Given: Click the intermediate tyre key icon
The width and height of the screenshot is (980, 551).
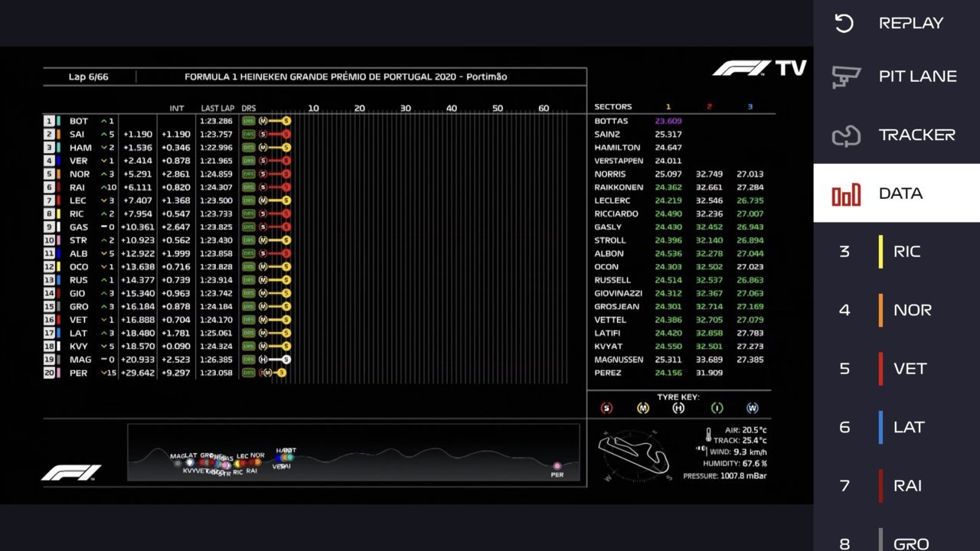Looking at the screenshot, I should 717,409.
